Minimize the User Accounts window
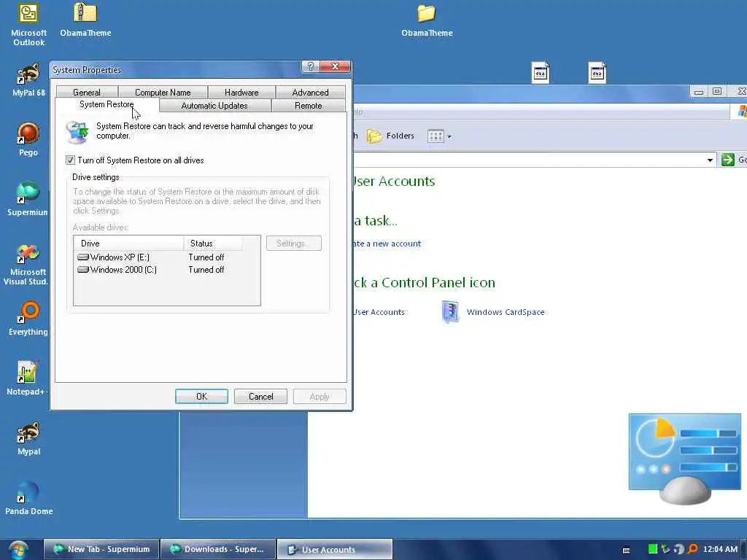Image resolution: width=747 pixels, height=560 pixels. pyautogui.click(x=698, y=91)
